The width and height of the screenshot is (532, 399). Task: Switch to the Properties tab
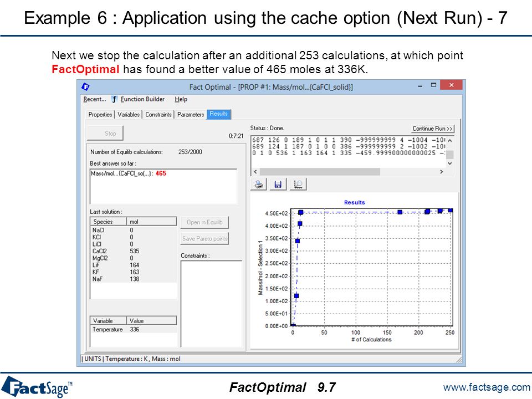click(100, 115)
